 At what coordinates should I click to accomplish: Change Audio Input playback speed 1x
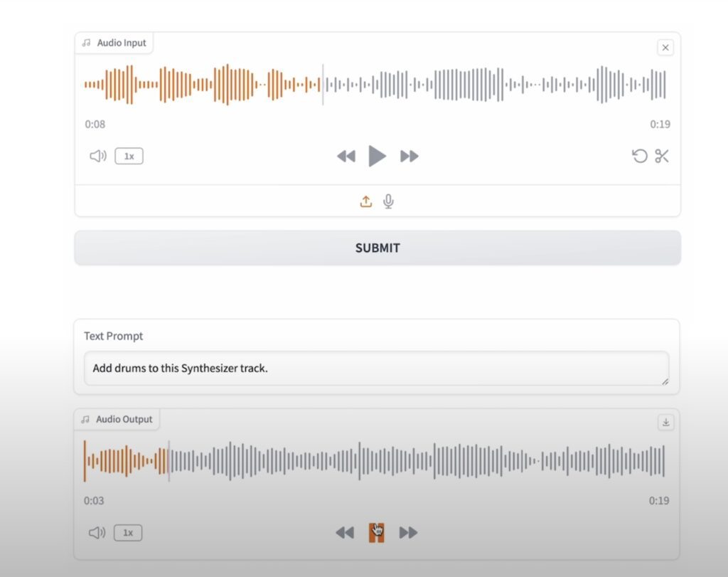[129, 157]
